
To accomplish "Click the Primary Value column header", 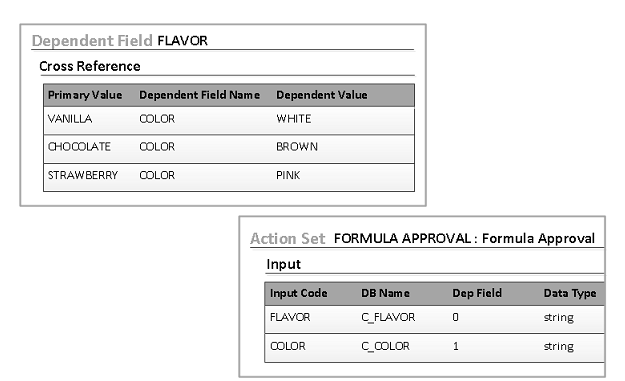I will pos(85,95).
